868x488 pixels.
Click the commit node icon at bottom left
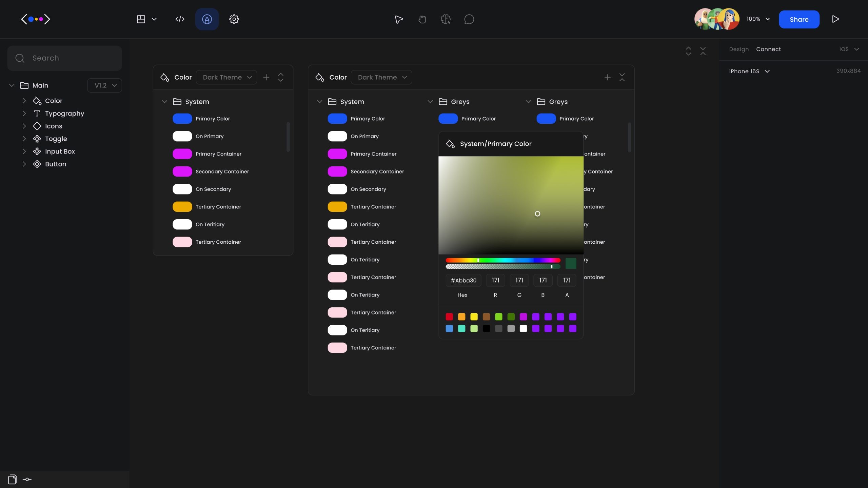(x=27, y=479)
